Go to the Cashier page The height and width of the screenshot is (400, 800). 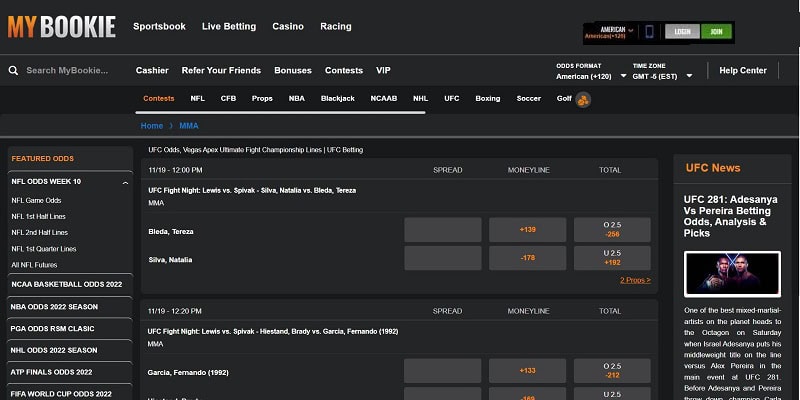152,70
